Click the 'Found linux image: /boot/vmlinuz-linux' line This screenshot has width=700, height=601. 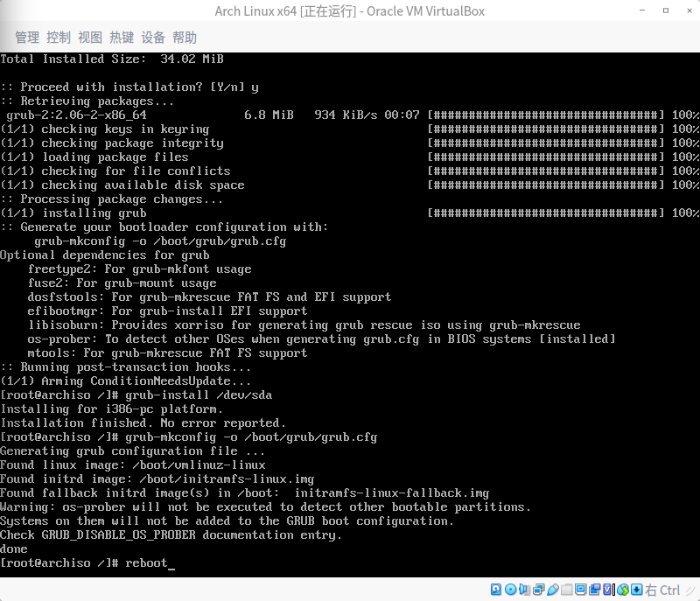[133, 465]
